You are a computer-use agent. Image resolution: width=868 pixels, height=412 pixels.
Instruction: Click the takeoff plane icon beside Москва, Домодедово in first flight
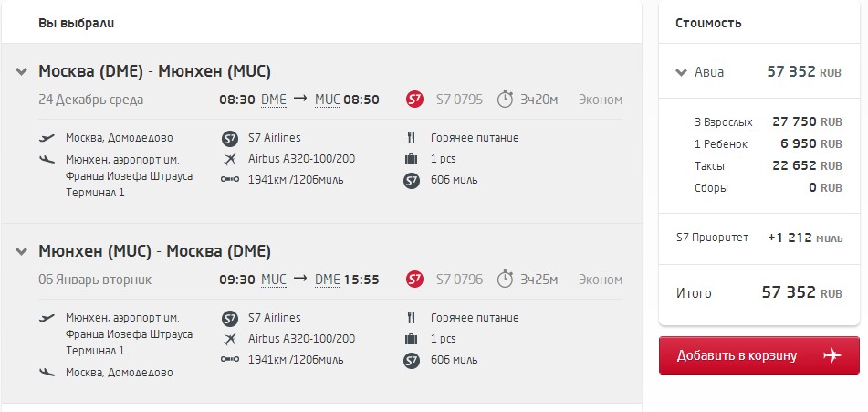pyautogui.click(x=47, y=137)
